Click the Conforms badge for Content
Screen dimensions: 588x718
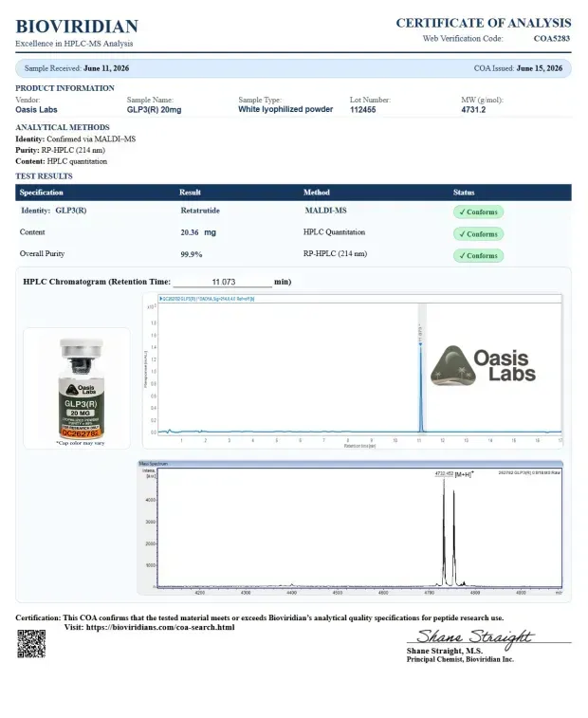point(478,234)
